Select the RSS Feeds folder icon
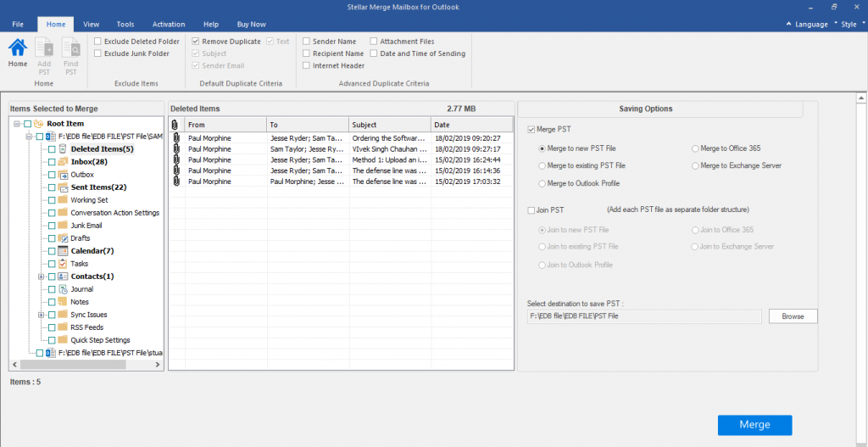Screen dimensions: 868x447 click(x=63, y=327)
